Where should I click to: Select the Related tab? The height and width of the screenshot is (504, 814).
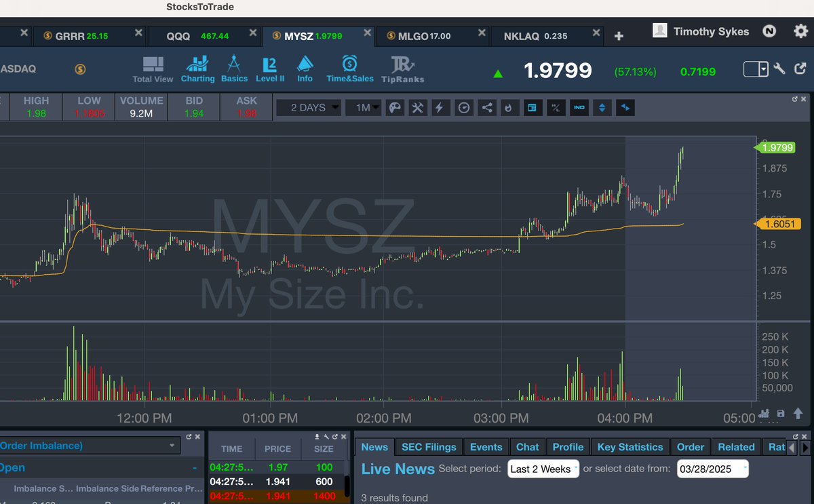[x=736, y=447]
